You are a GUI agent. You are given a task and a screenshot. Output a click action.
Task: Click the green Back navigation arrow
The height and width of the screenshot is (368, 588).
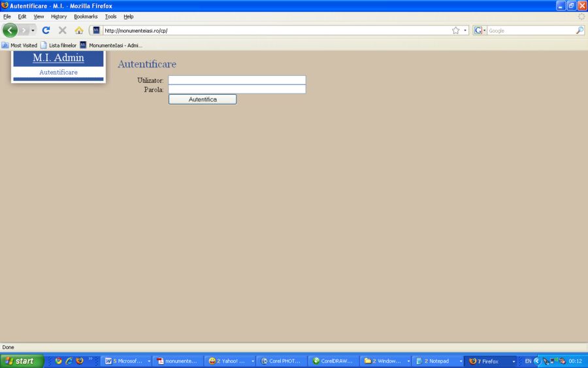(10, 30)
